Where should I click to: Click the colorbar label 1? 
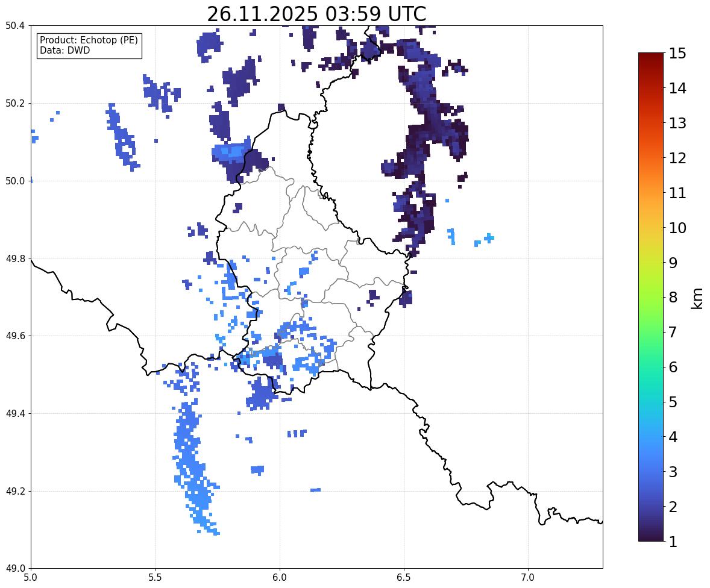pos(673,542)
